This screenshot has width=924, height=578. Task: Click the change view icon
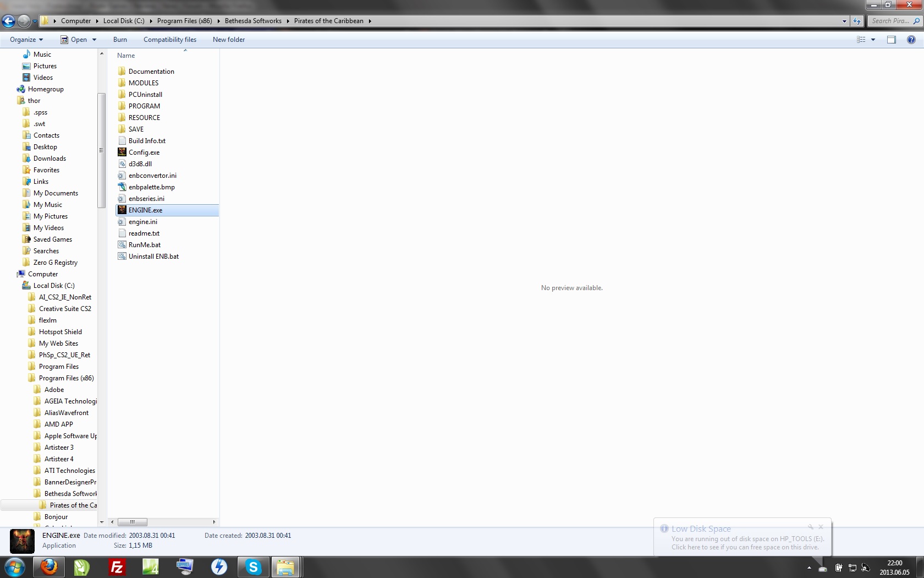point(861,40)
